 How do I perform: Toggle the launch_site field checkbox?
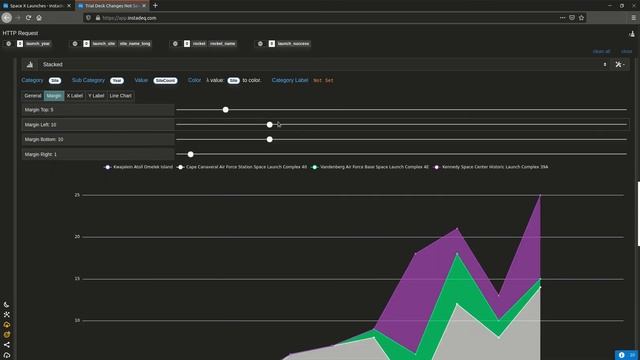coord(87,44)
